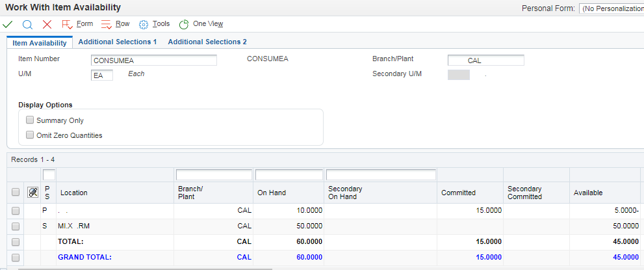Click the red X Close icon
The image size is (644, 270).
point(47,24)
